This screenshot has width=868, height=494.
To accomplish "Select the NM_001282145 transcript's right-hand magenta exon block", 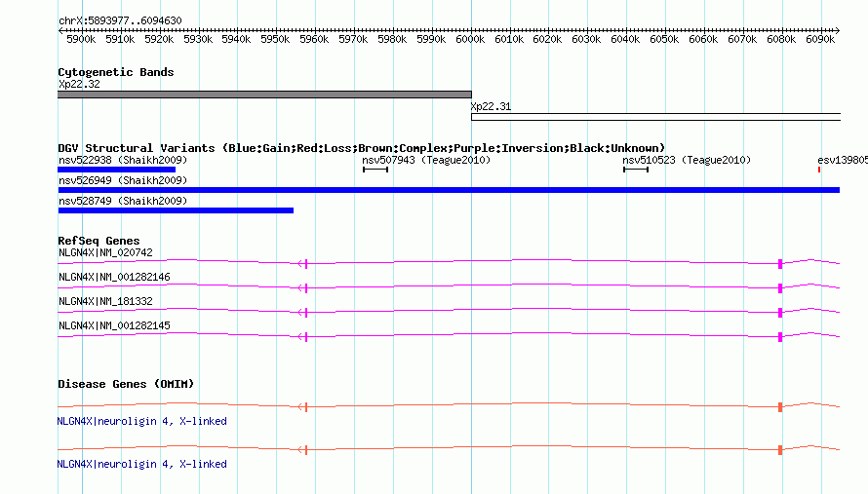I will (780, 337).
